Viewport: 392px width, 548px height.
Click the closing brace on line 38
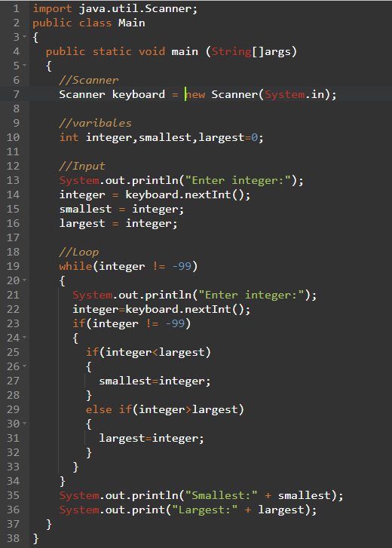pos(36,538)
